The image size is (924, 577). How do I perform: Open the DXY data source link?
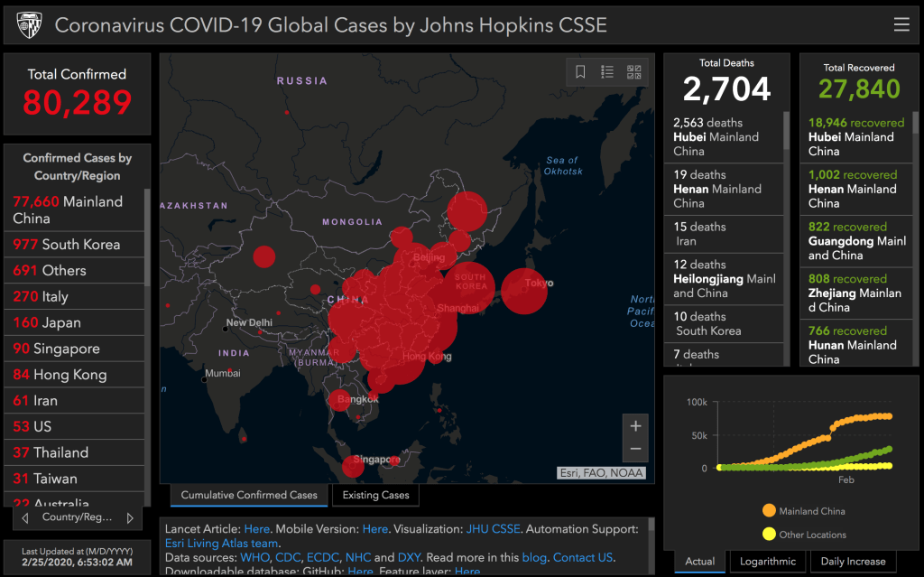pos(409,557)
